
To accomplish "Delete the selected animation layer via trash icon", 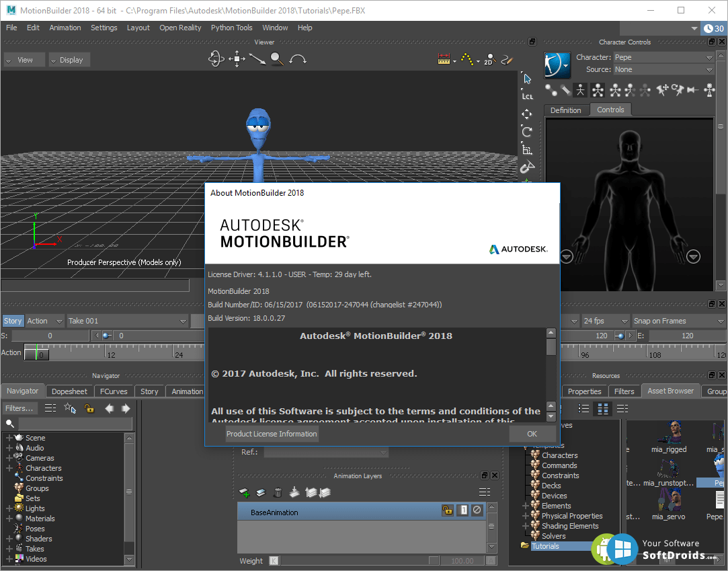I will tap(278, 492).
